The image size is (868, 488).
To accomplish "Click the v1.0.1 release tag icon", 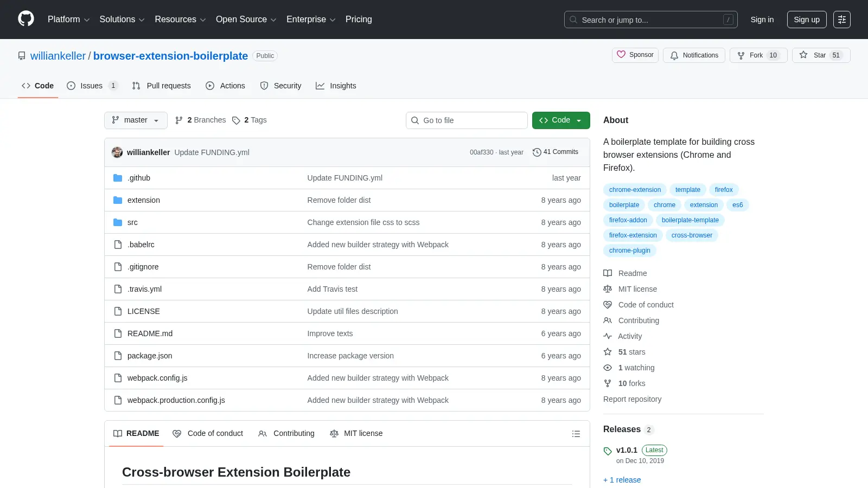I will (608, 451).
